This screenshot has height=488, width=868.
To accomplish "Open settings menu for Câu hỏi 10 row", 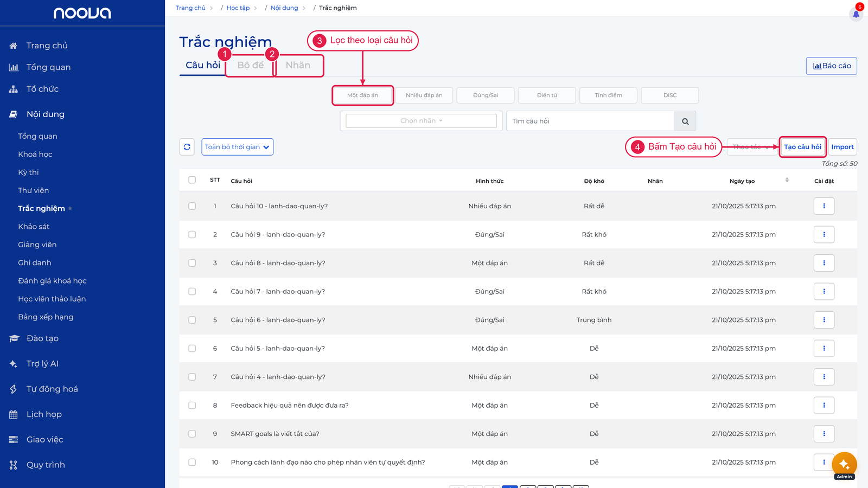I will [x=824, y=206].
